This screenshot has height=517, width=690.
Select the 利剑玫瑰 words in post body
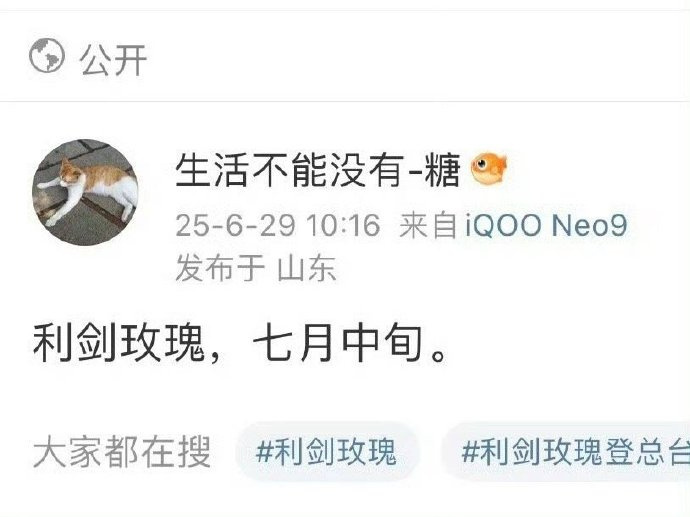(x=119, y=344)
